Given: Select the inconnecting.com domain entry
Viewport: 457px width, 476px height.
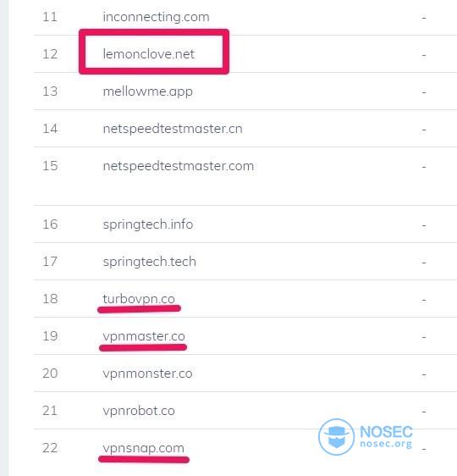Looking at the screenshot, I should (x=157, y=17).
